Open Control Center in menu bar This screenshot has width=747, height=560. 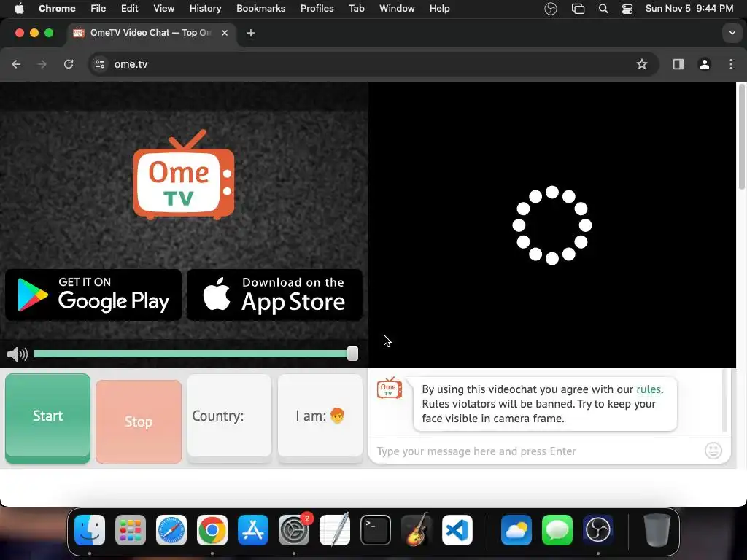(x=627, y=9)
